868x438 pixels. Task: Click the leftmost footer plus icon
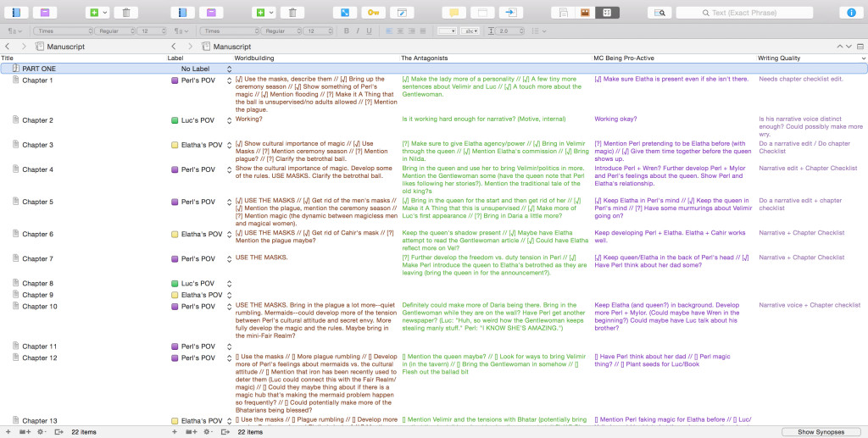coord(8,432)
